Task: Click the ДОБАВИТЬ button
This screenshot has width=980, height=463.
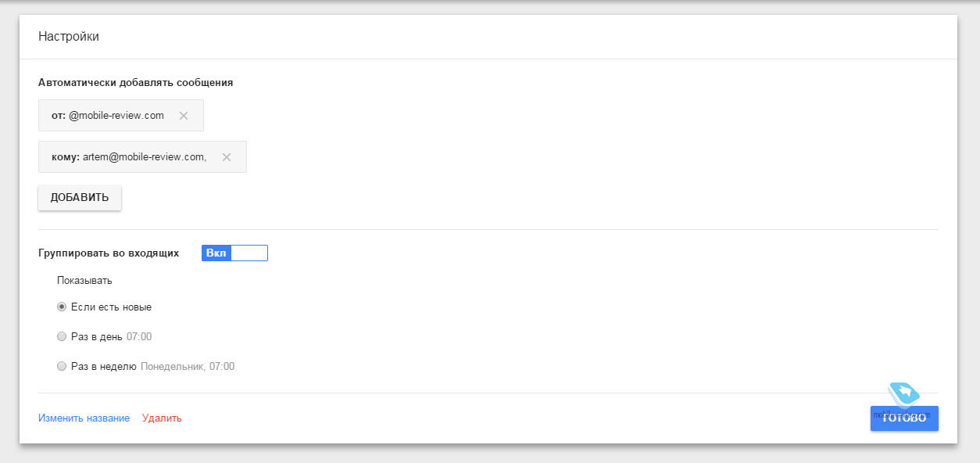Action: (x=80, y=198)
